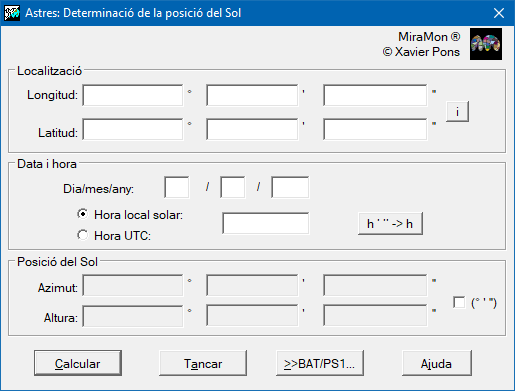Click the month field of Dia/mes/any
The image size is (515, 391).
point(233,187)
